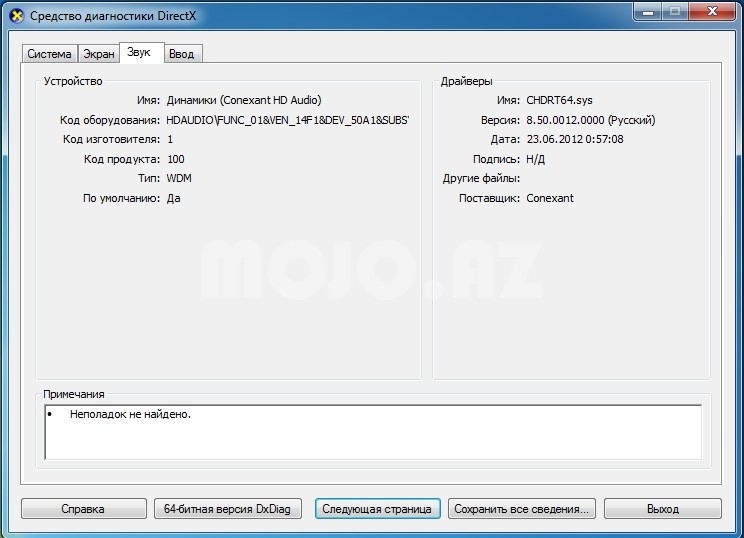Click the Поставщик value Conexant
The image size is (744, 538).
(x=549, y=198)
